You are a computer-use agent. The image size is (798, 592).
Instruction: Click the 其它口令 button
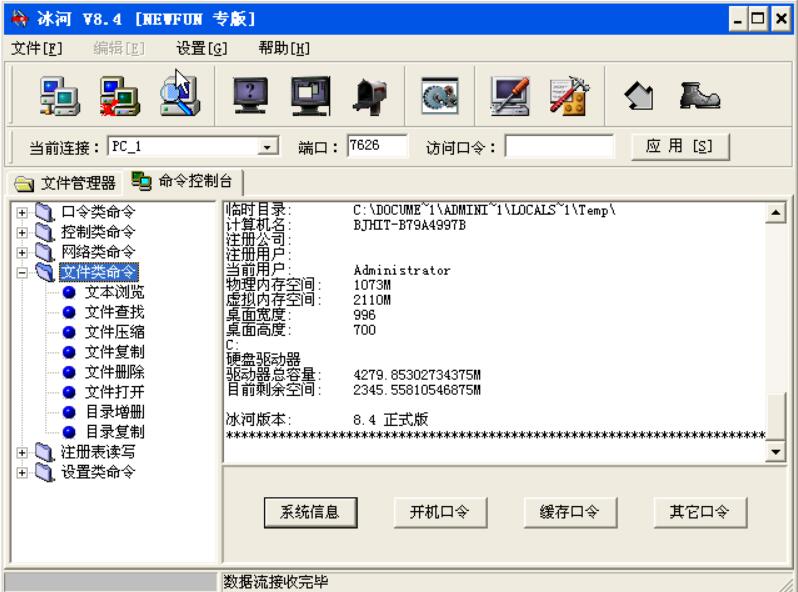point(700,512)
